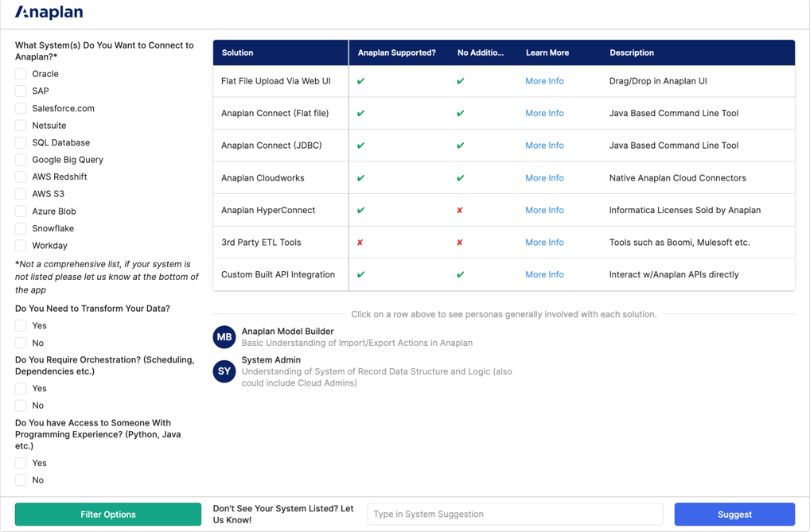Open More Info for 3rd Party ETL Tools
Screen dimensions: 810x532
[x=544, y=243]
